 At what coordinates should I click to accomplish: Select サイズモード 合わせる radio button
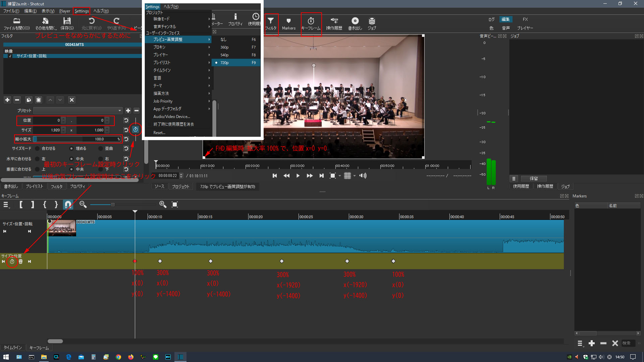pos(38,148)
